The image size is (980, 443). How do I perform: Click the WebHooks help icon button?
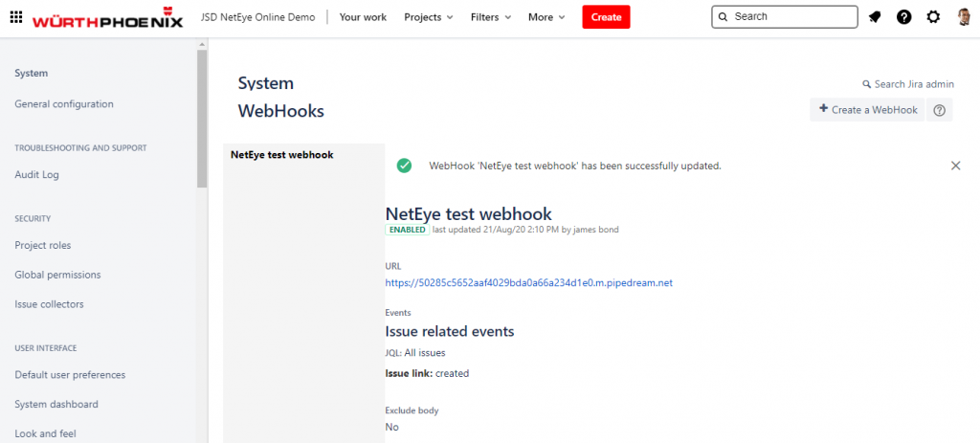point(940,110)
